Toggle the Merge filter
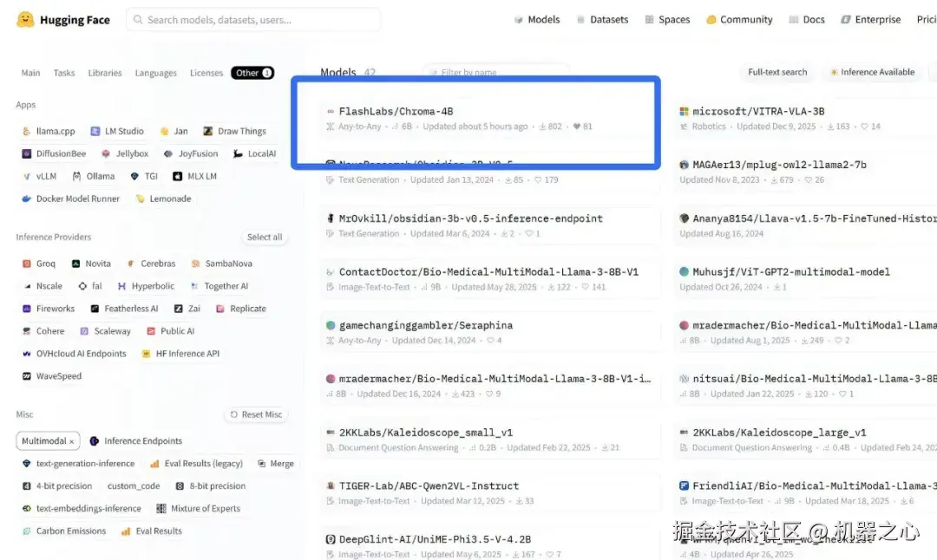Image resolution: width=937 pixels, height=560 pixels. click(x=276, y=463)
